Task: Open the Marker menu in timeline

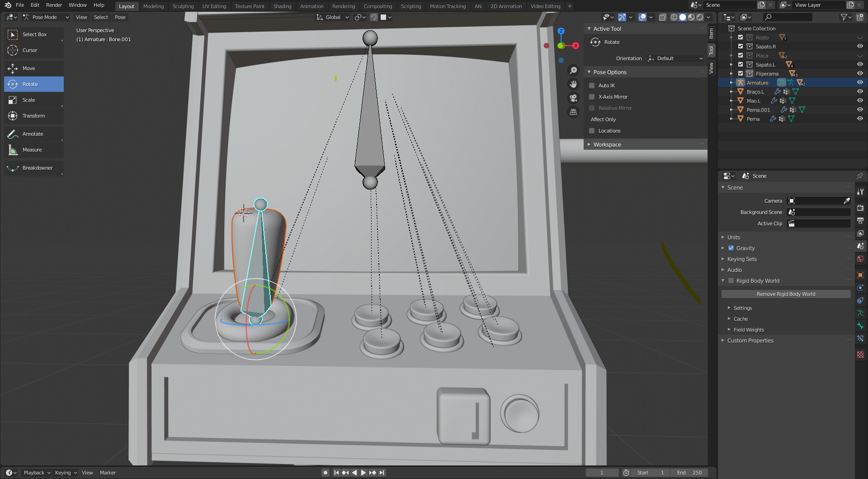Action: point(108,473)
